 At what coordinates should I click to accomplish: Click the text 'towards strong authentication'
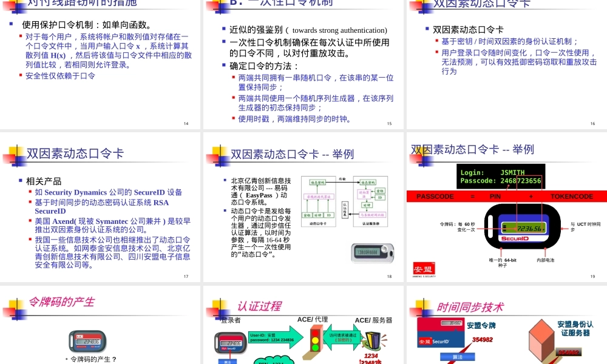(x=339, y=30)
